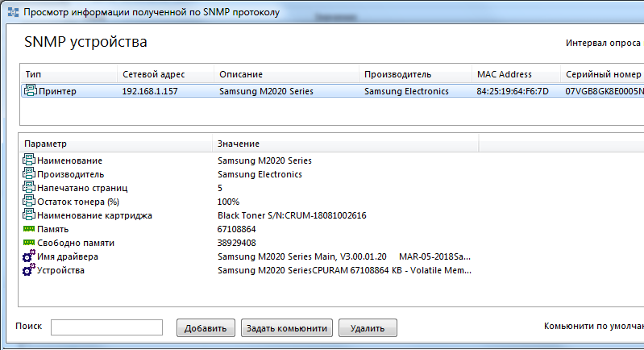Click the printer icon in the device row
644x350 pixels.
pos(30,90)
